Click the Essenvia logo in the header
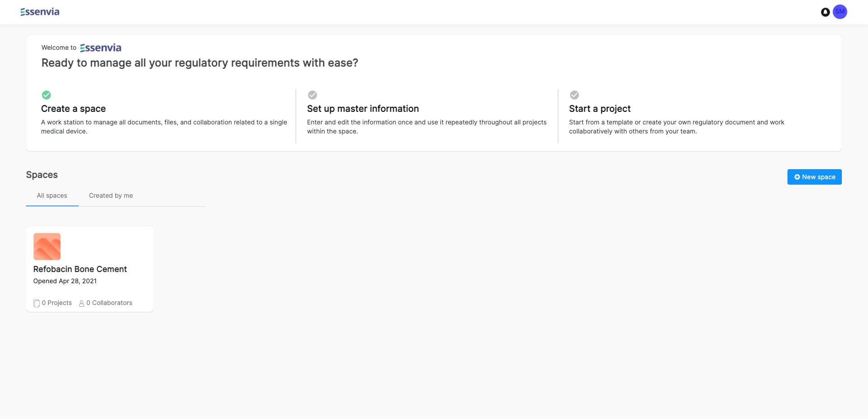This screenshot has height=419, width=868. (x=40, y=12)
